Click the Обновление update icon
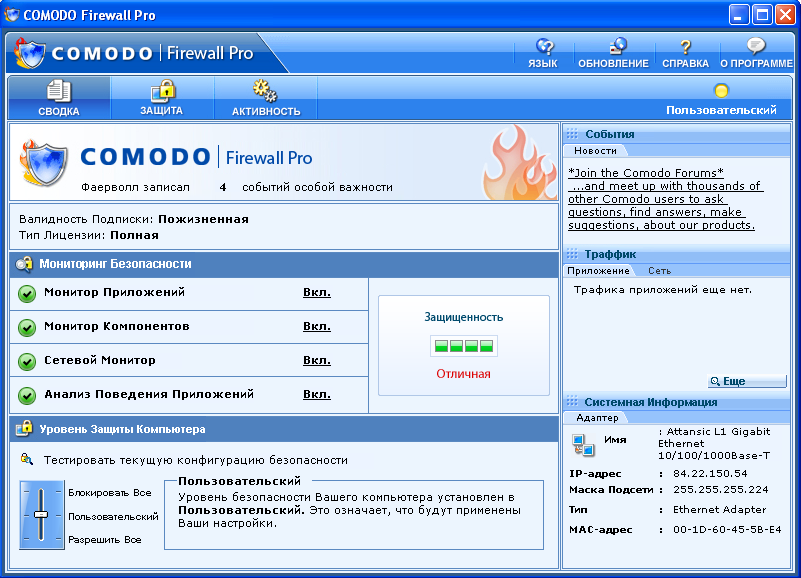 click(x=617, y=47)
